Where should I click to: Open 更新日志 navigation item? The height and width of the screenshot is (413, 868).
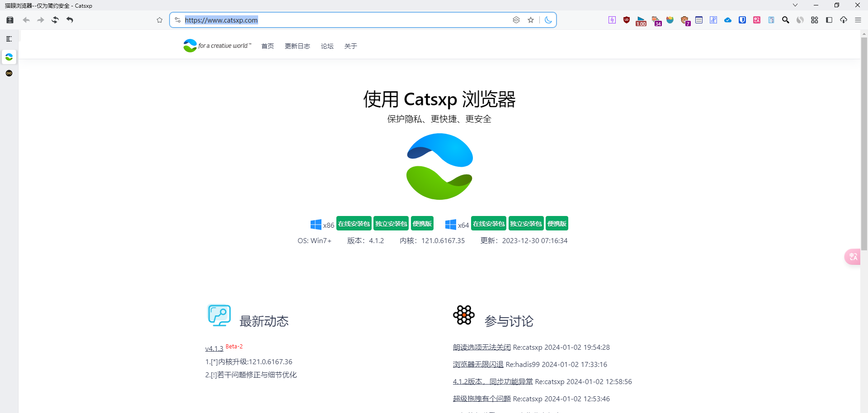tap(297, 46)
